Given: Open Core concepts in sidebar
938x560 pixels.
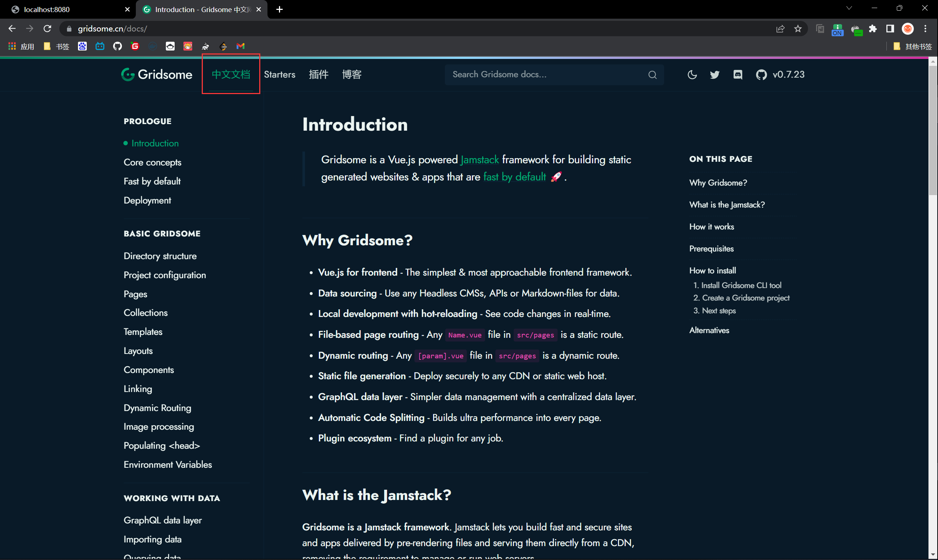Looking at the screenshot, I should click(x=153, y=162).
